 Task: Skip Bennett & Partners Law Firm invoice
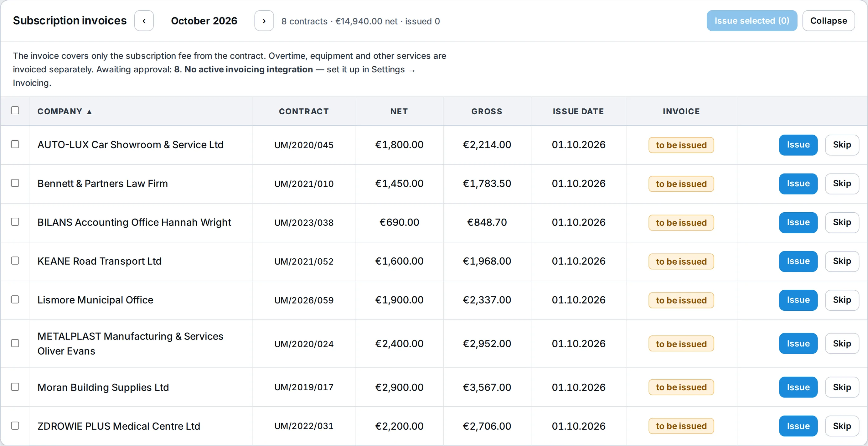coord(842,184)
